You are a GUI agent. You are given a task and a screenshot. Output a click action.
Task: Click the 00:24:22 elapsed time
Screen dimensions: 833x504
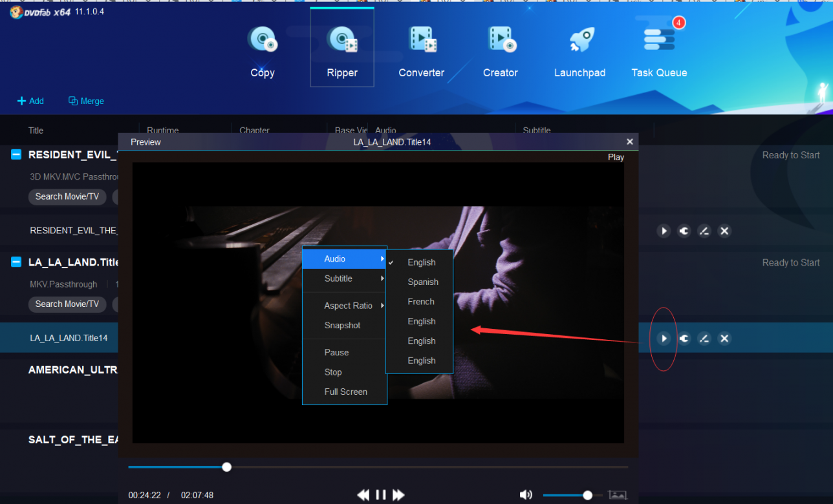[x=144, y=495]
